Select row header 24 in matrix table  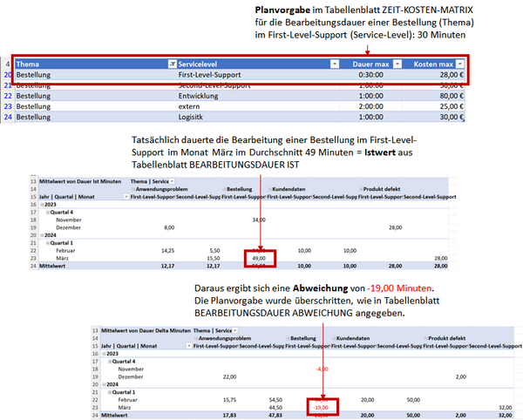tap(8, 117)
